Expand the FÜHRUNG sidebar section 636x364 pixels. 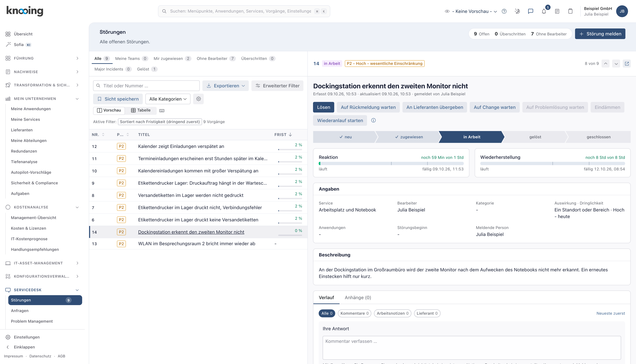pos(42,58)
